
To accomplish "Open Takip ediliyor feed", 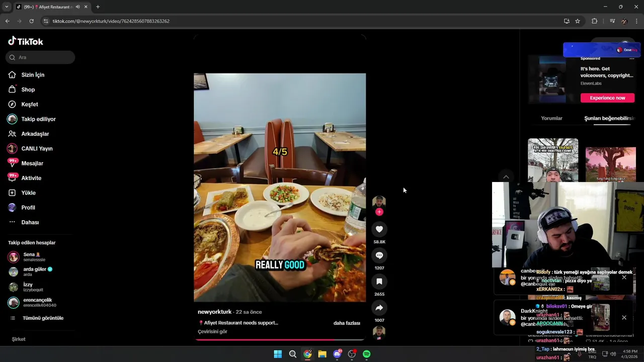I will pyautogui.click(x=38, y=119).
